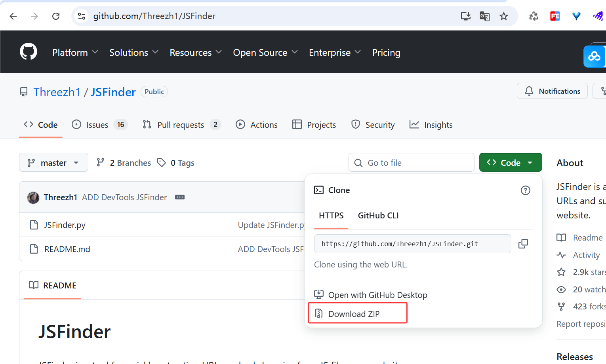The height and width of the screenshot is (364, 606).
Task: Switch to the Code tab
Action: tap(41, 125)
